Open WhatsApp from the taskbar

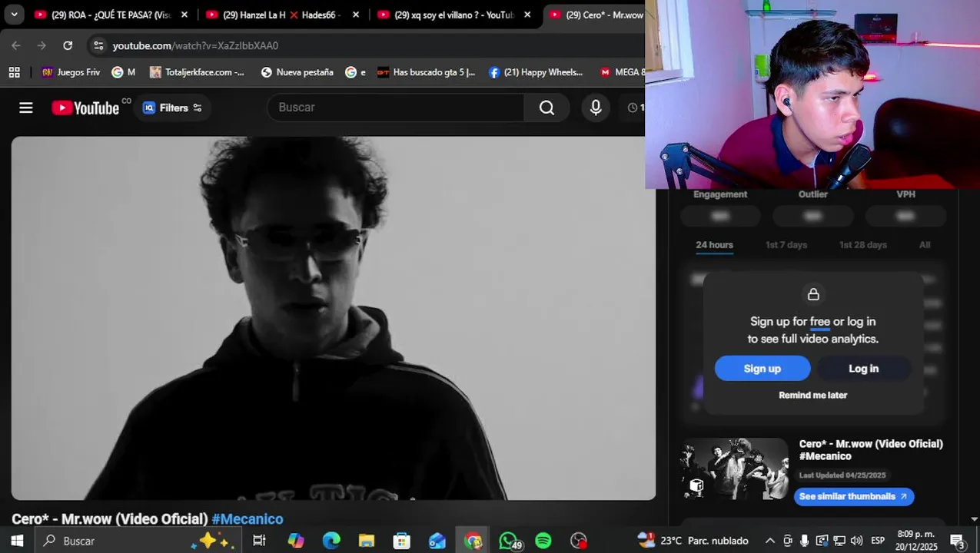(x=509, y=541)
